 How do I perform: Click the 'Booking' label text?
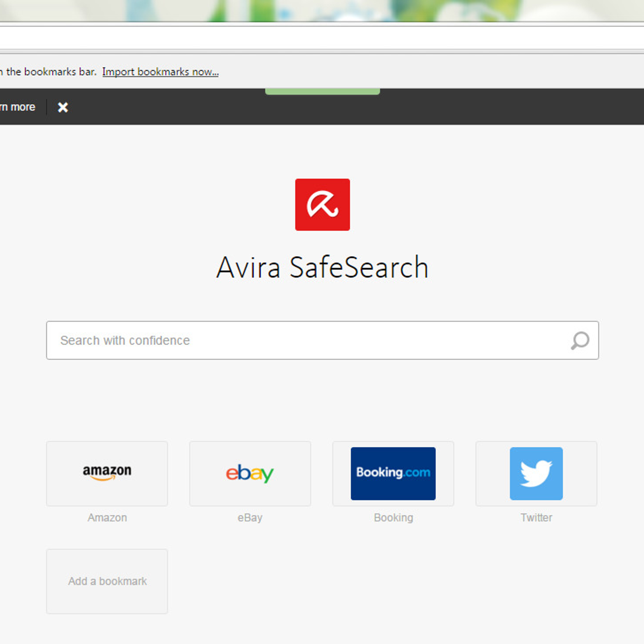tap(393, 518)
